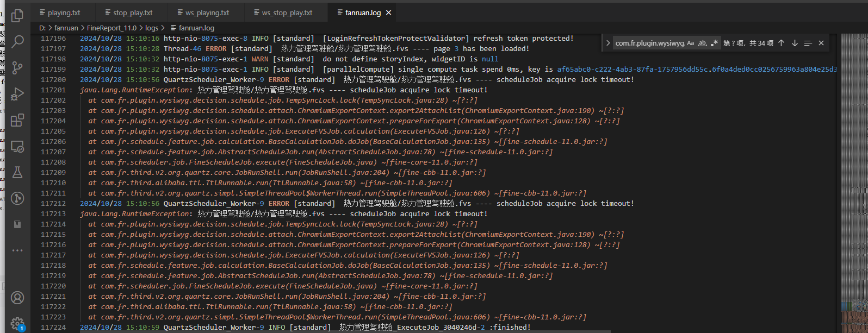Open the Extensions view
This screenshot has height=333, width=868.
(x=17, y=120)
